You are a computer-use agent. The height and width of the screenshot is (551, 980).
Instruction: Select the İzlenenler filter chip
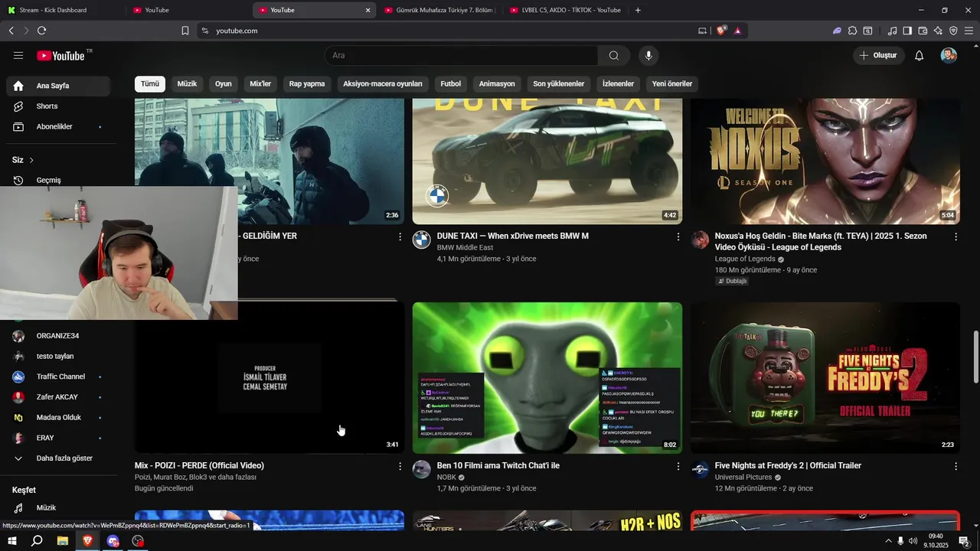click(619, 84)
